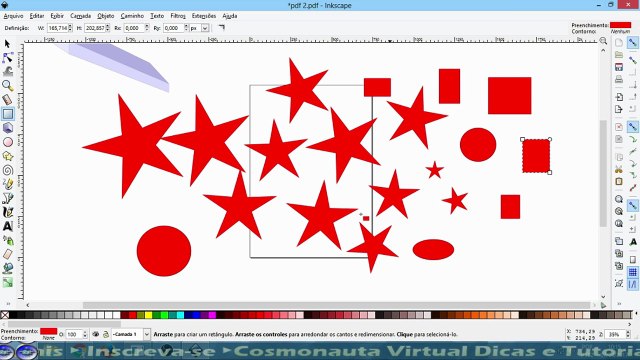Select the Zoom magnifier tool in toolbox
This screenshot has width=640, height=360.
coord(7,86)
